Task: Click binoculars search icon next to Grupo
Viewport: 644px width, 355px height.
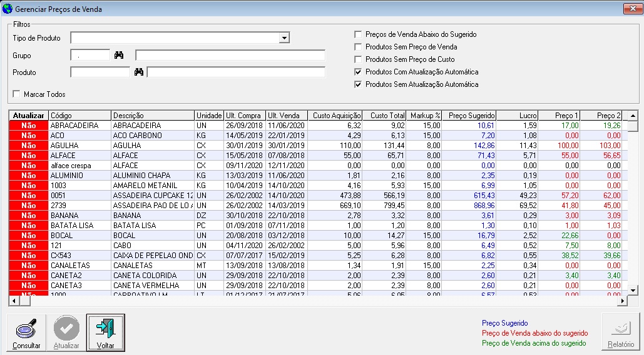Action: tap(120, 56)
